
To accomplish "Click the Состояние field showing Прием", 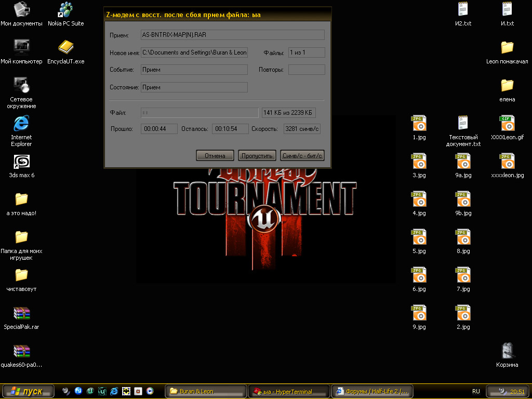I will point(194,87).
